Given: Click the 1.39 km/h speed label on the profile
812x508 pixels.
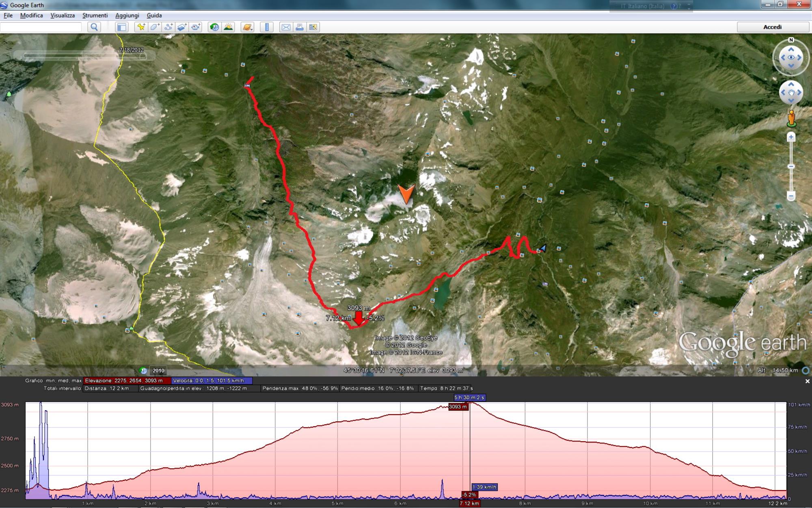Looking at the screenshot, I should pyautogui.click(x=485, y=487).
